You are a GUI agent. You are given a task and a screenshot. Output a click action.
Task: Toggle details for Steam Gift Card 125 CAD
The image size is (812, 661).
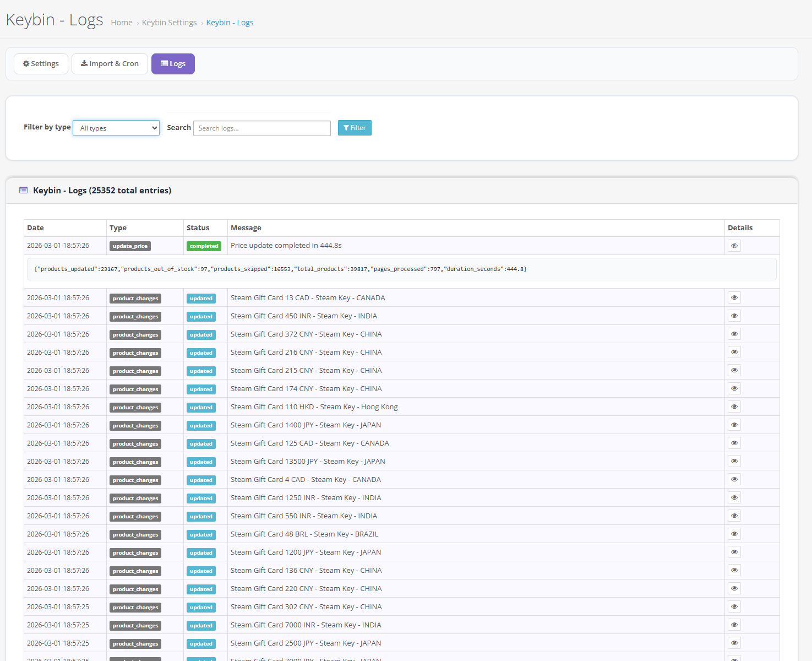click(734, 443)
